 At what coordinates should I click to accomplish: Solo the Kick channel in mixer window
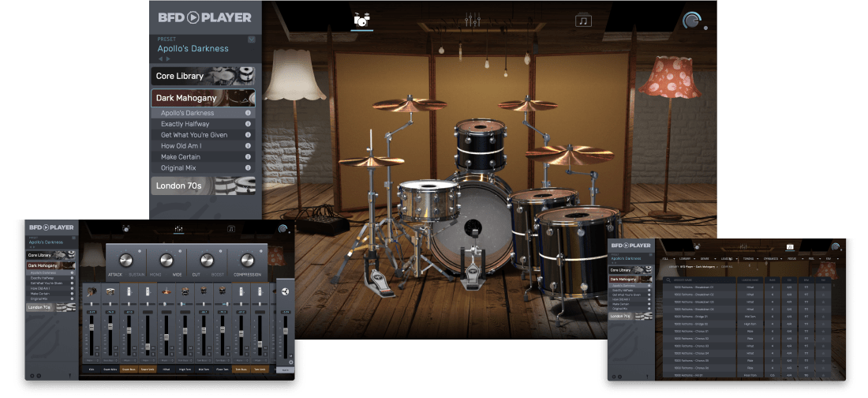97,355
